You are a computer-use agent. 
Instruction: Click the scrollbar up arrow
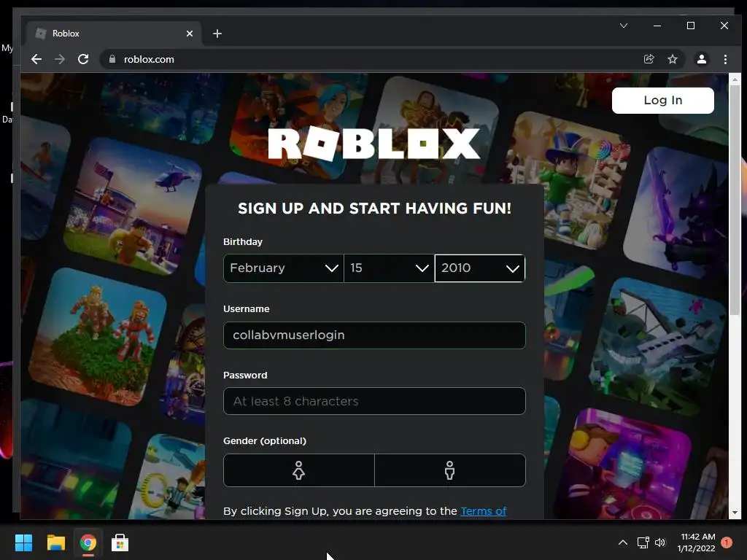(735, 79)
